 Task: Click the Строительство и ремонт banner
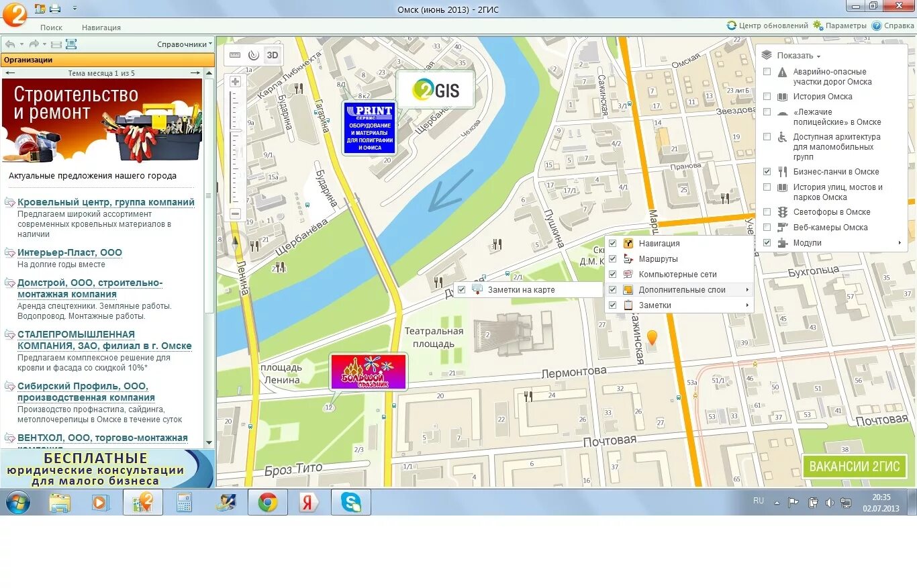(102, 121)
